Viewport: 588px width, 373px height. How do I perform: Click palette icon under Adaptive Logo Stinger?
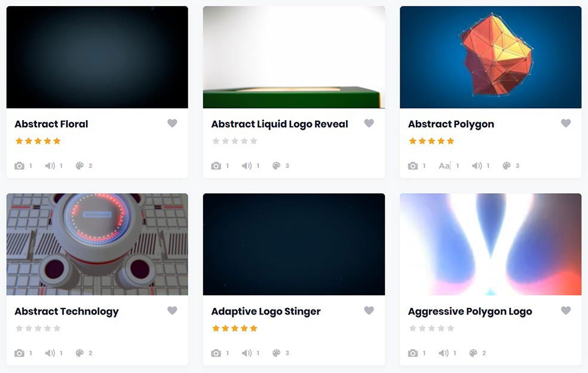pyautogui.click(x=277, y=353)
